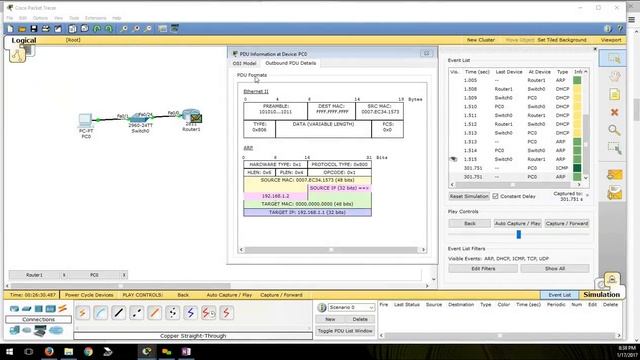The image size is (640, 360).
Task: Switch to the Outbound PDU Details tab
Action: 291,63
